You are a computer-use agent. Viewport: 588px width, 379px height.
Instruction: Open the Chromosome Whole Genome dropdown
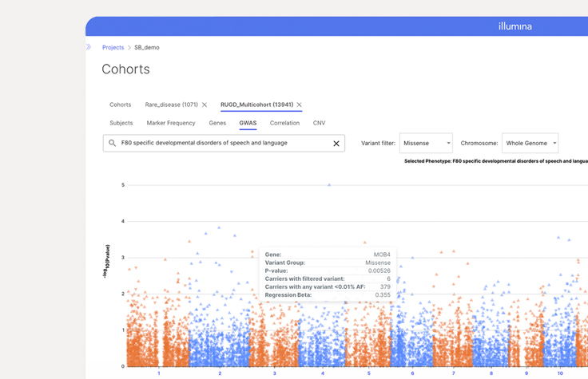click(530, 143)
